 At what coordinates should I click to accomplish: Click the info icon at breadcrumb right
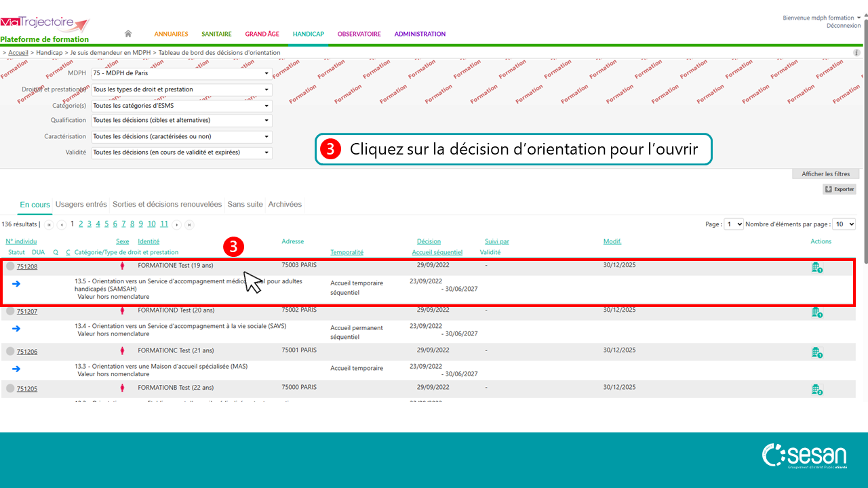tap(856, 52)
